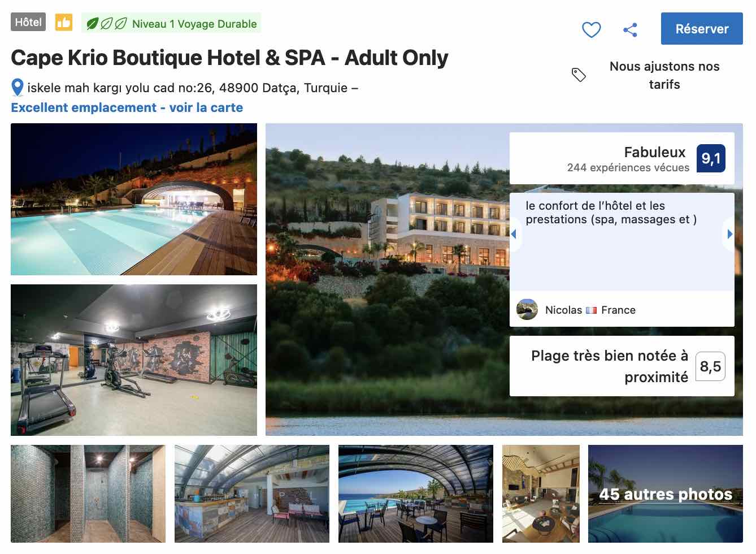
Task: Click the Réserver button
Action: 701,29
